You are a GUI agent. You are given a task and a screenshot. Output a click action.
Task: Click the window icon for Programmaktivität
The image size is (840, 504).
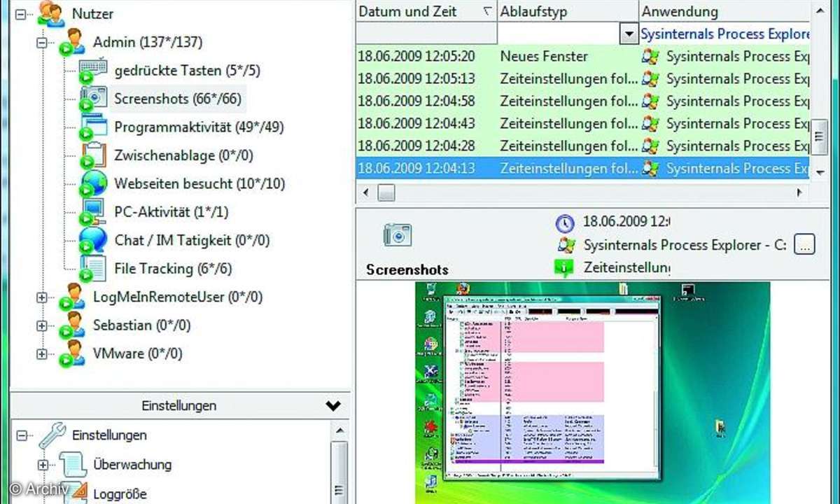pyautogui.click(x=94, y=127)
